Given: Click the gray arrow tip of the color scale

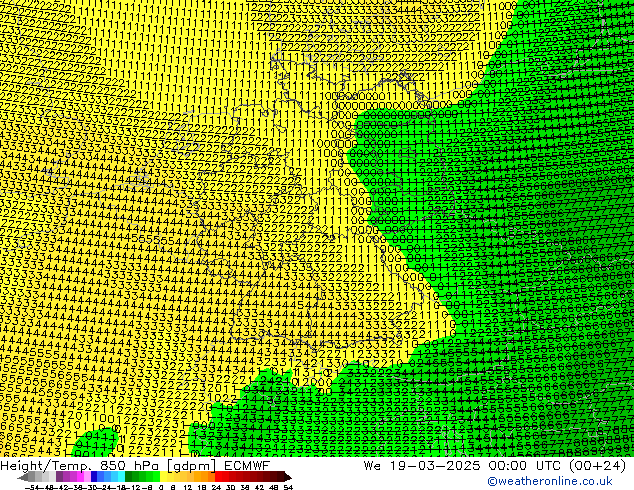Looking at the screenshot, I should (x=23, y=477).
